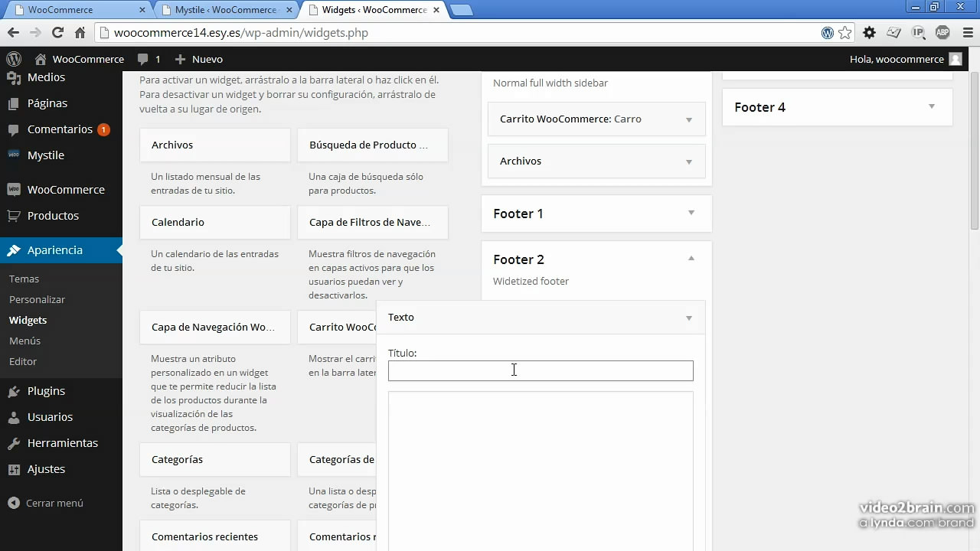Collapse the Footer 2 widget area
The width and height of the screenshot is (980, 551).
point(691,259)
